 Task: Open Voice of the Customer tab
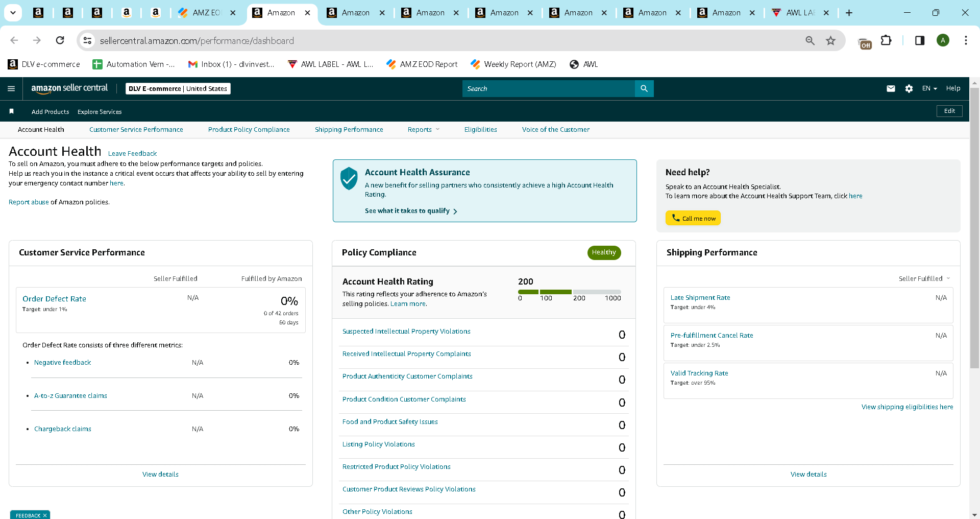[556, 130]
